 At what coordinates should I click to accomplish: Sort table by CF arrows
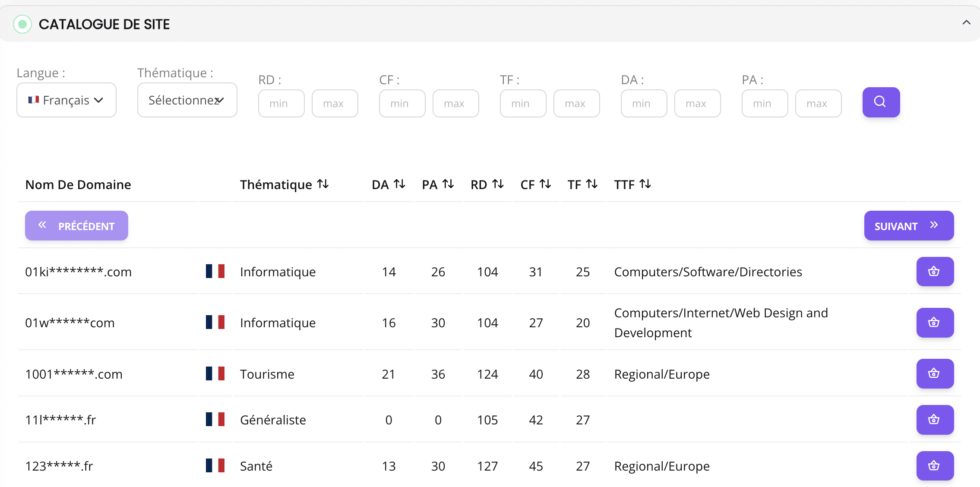[545, 184]
